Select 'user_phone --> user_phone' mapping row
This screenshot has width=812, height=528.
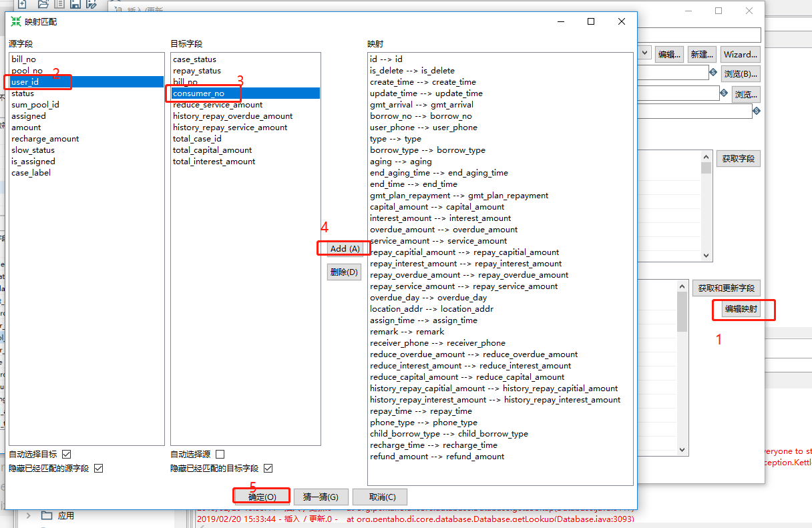click(x=499, y=127)
